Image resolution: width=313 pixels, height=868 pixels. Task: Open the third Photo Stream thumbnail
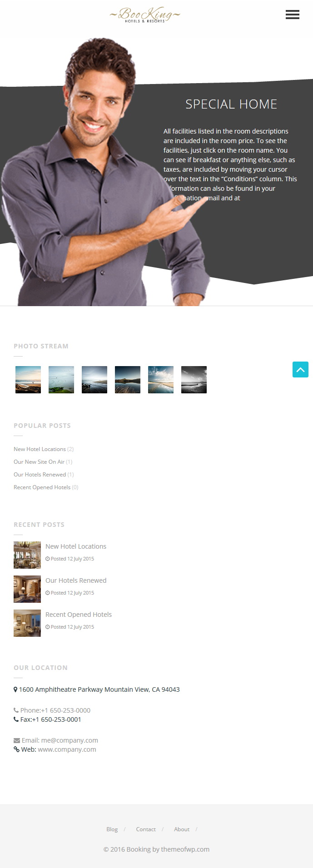94,380
